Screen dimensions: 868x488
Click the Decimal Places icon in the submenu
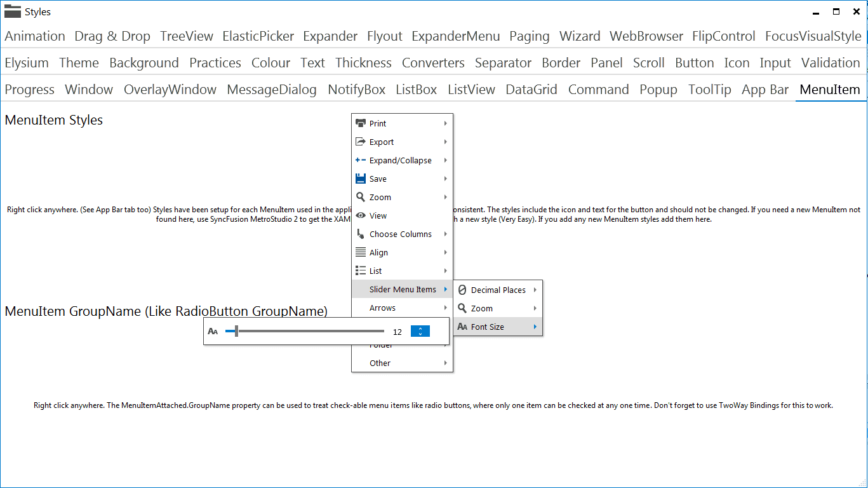click(464, 290)
